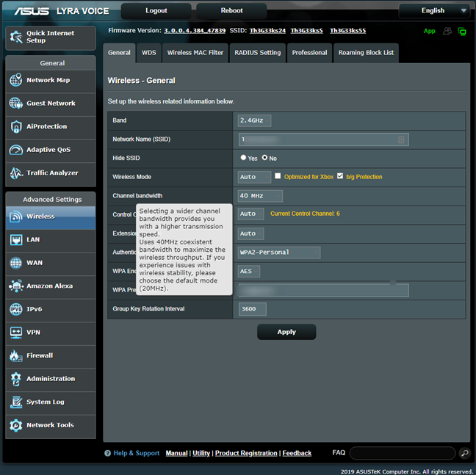476x475 pixels.
Task: Open Quick Internet Setup wizard icon
Action: [16, 37]
